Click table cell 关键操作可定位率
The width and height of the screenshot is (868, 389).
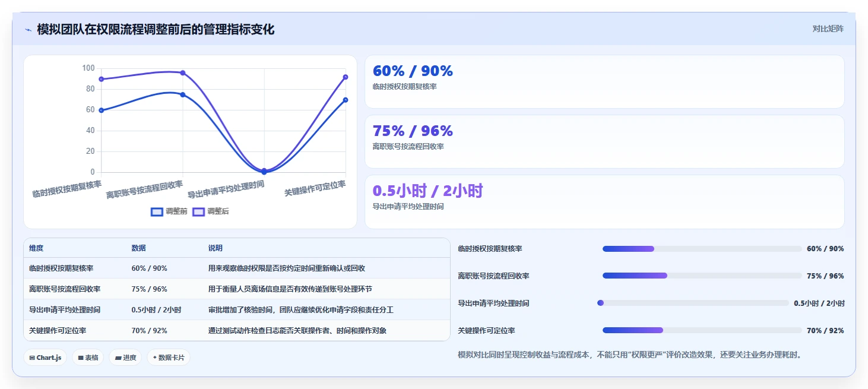coord(58,331)
